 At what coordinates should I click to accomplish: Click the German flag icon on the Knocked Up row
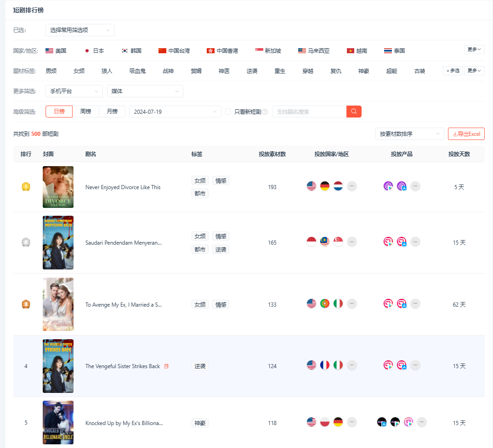339,421
